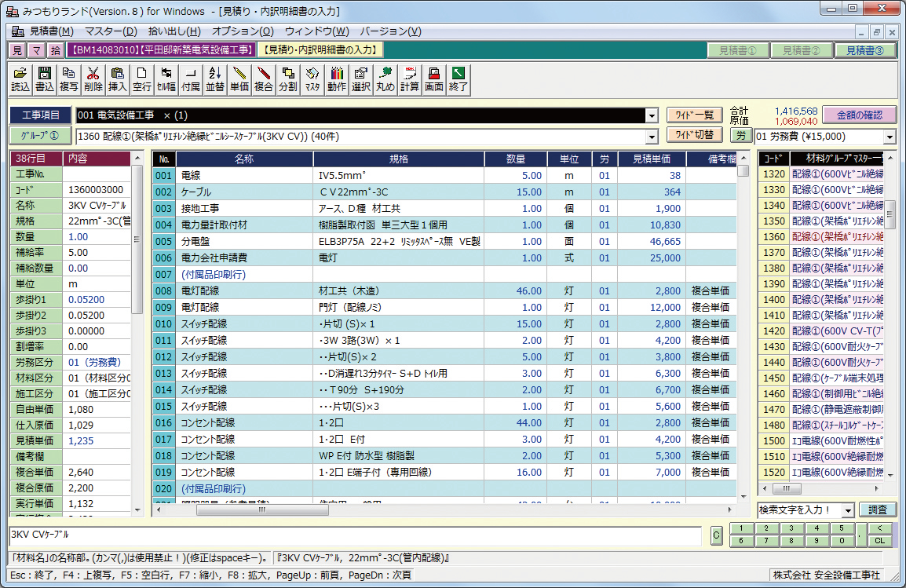
Task: Select row number 005 in the table
Action: [163, 242]
